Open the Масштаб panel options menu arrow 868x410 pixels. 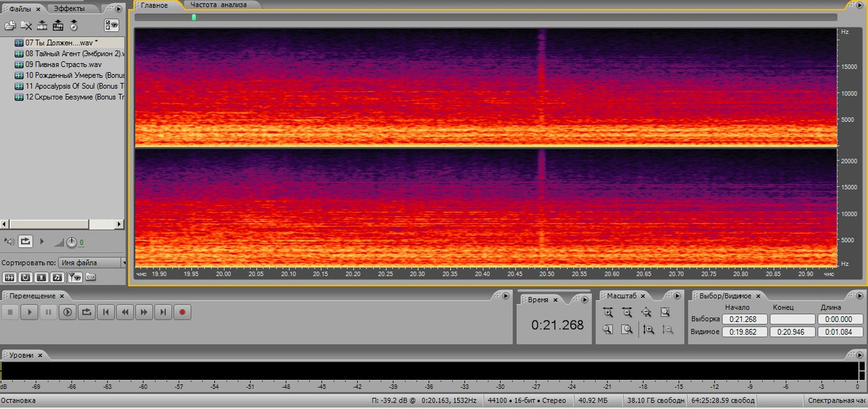pyautogui.click(x=676, y=296)
